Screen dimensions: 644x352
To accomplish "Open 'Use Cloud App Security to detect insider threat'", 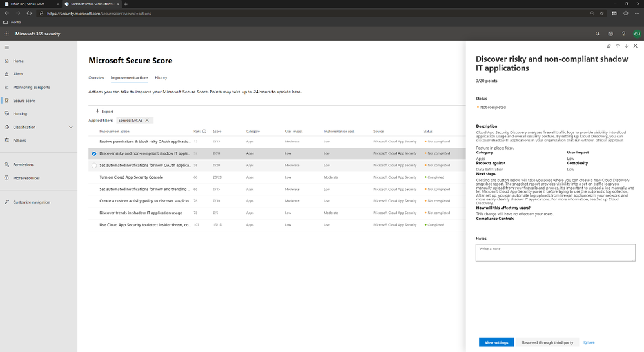I will pyautogui.click(x=144, y=224).
